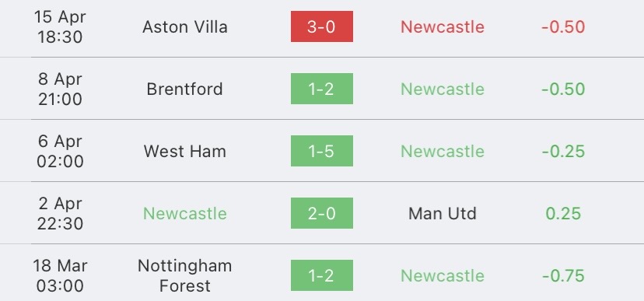Select red Newcastle in the Aston Villa row
This screenshot has width=644, height=301.
click(x=443, y=26)
